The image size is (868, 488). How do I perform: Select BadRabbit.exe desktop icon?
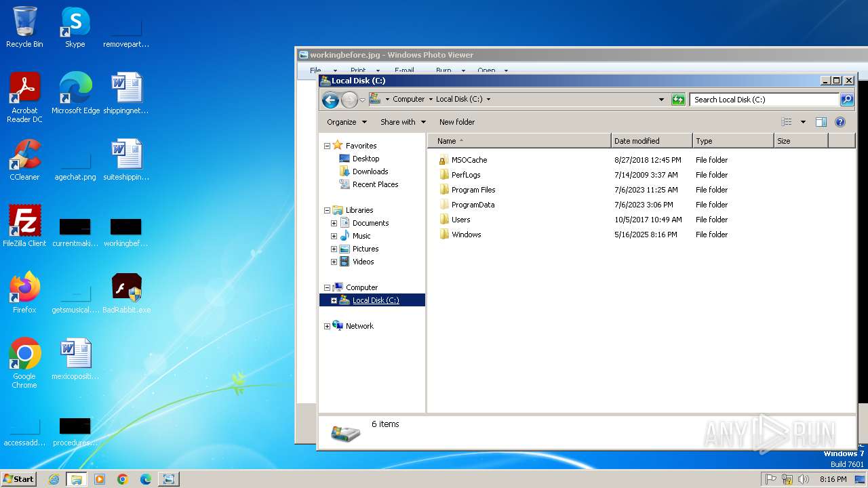[x=126, y=293]
